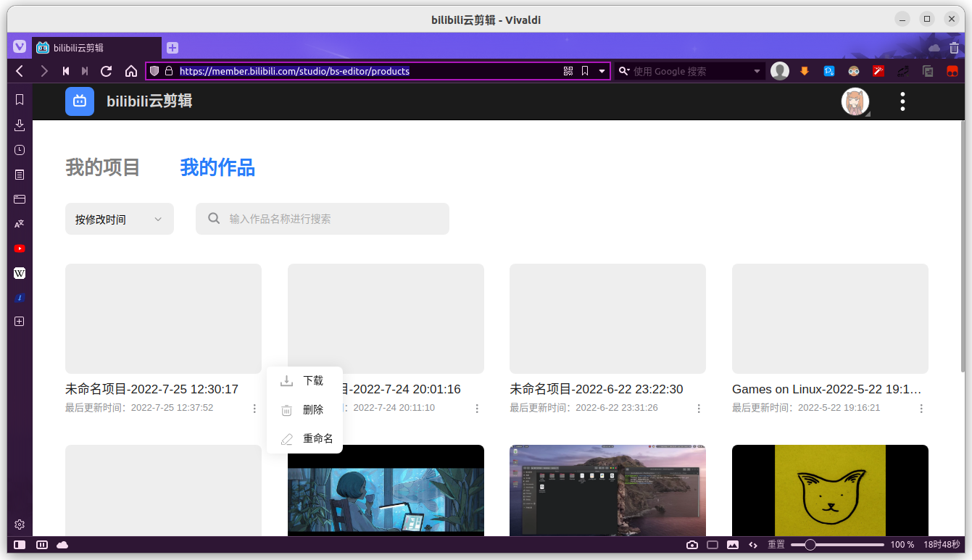Click the 输入作品名称进行搜索 search box
Viewport: 972px width, 560px height.
point(323,219)
